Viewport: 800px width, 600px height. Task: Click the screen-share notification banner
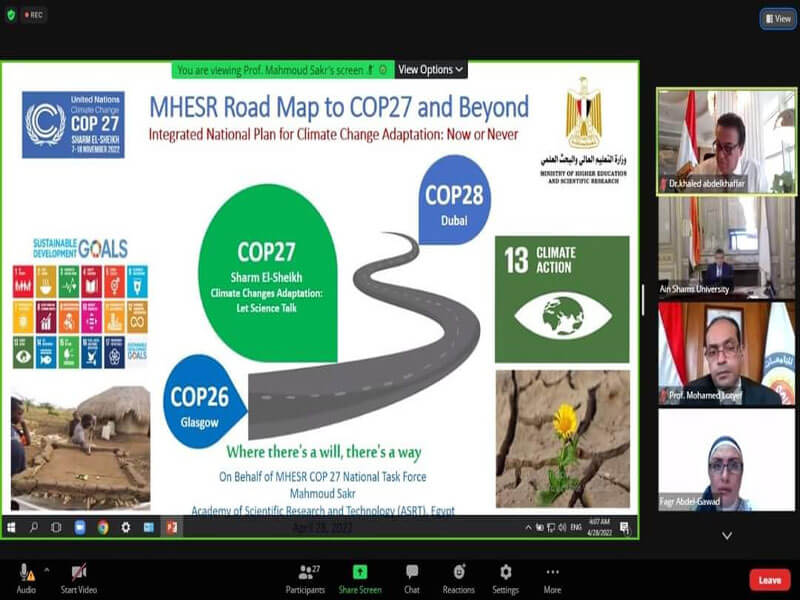[x=282, y=70]
